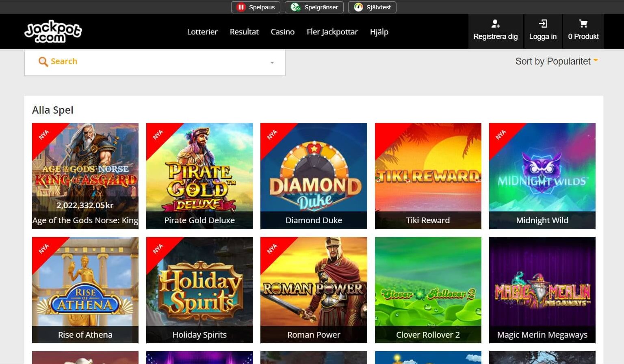The image size is (624, 364).
Task: Open the Självtest button
Action: [372, 7]
